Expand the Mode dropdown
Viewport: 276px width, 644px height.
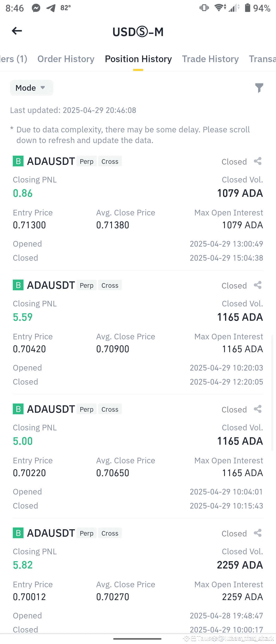(x=32, y=88)
